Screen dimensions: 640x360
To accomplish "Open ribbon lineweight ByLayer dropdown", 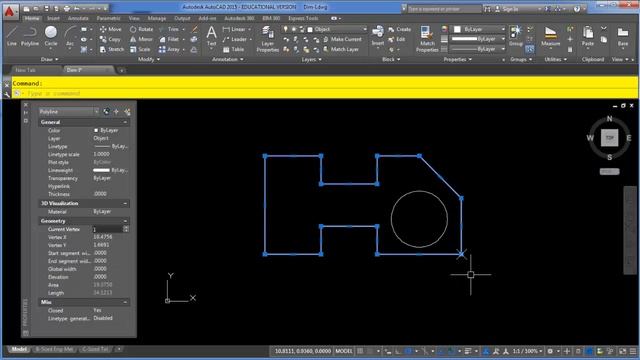I will click(x=478, y=39).
